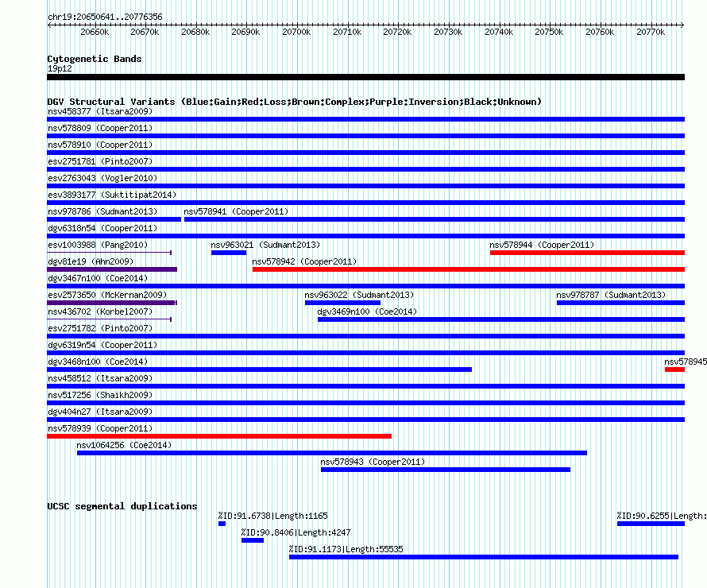
Task: Select the red nsv578939 loss bar
Action: pyautogui.click(x=219, y=436)
